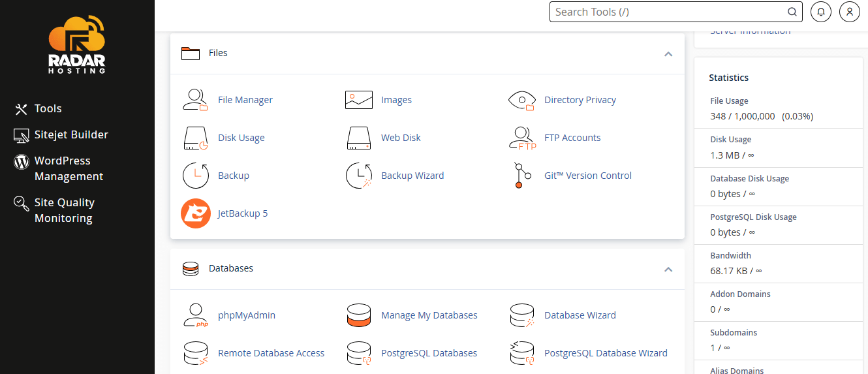Click the Disk Usage icon
868x374 pixels.
pyautogui.click(x=195, y=138)
